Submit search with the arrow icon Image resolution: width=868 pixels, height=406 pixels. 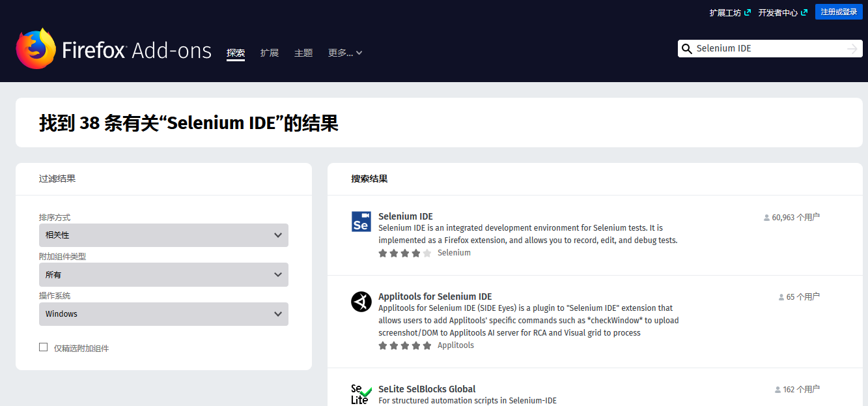click(852, 49)
